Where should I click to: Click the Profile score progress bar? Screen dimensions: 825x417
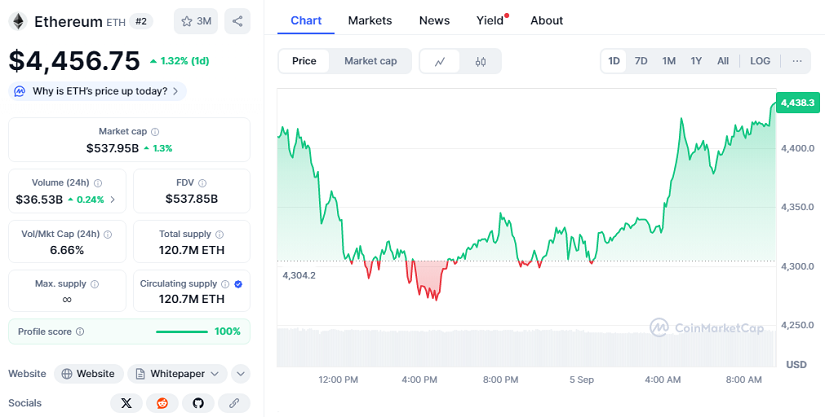pyautogui.click(x=182, y=332)
